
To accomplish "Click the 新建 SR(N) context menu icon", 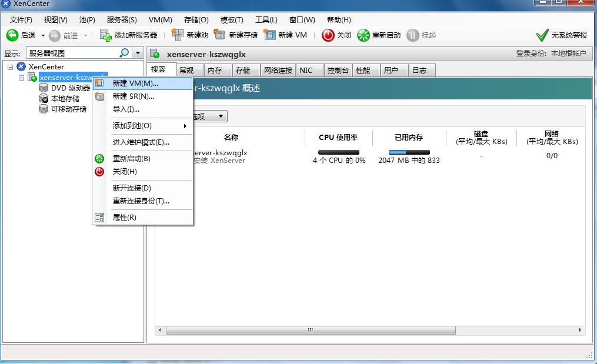I will pyautogui.click(x=99, y=96).
